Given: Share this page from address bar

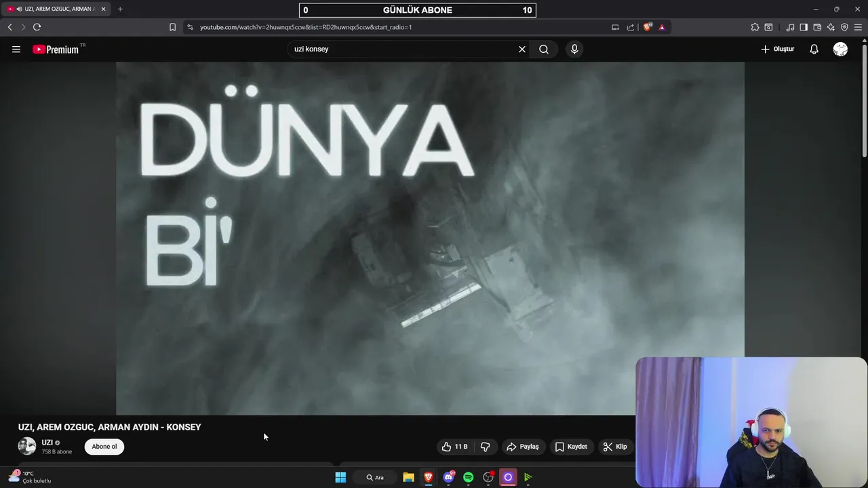Looking at the screenshot, I should 631,27.
